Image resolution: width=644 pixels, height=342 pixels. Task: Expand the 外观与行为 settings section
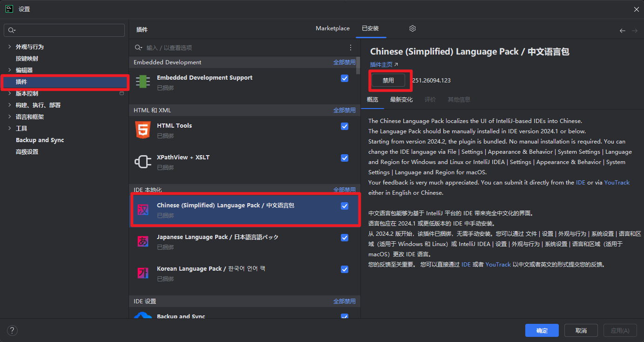pos(10,47)
